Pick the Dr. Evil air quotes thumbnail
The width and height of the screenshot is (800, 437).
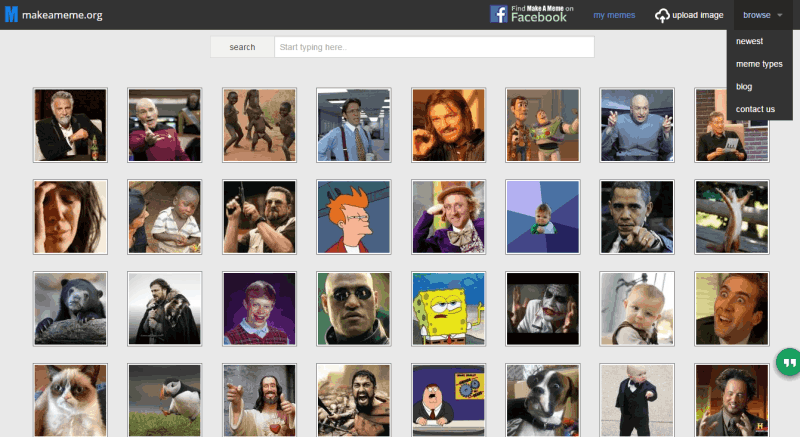(637, 125)
